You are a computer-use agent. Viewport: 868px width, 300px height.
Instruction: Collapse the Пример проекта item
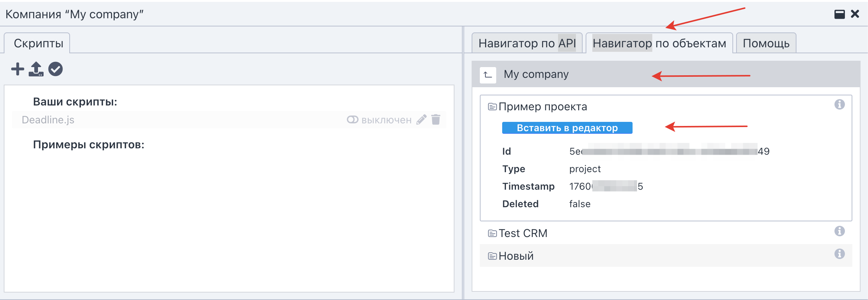coord(542,107)
